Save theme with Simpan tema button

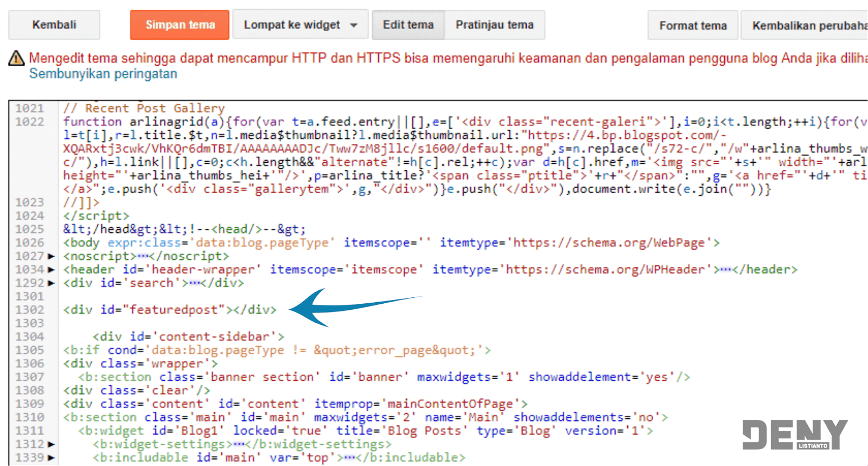point(180,25)
